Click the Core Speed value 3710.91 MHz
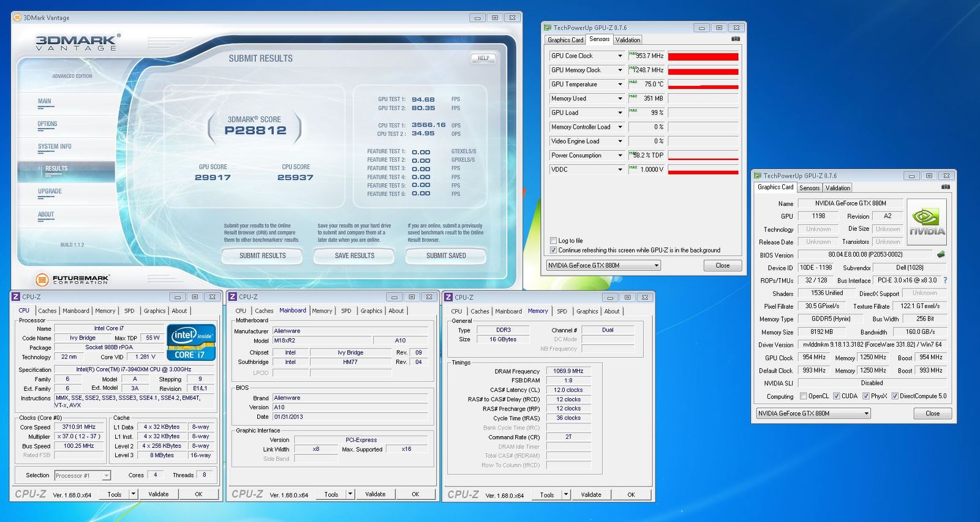 pyautogui.click(x=79, y=427)
